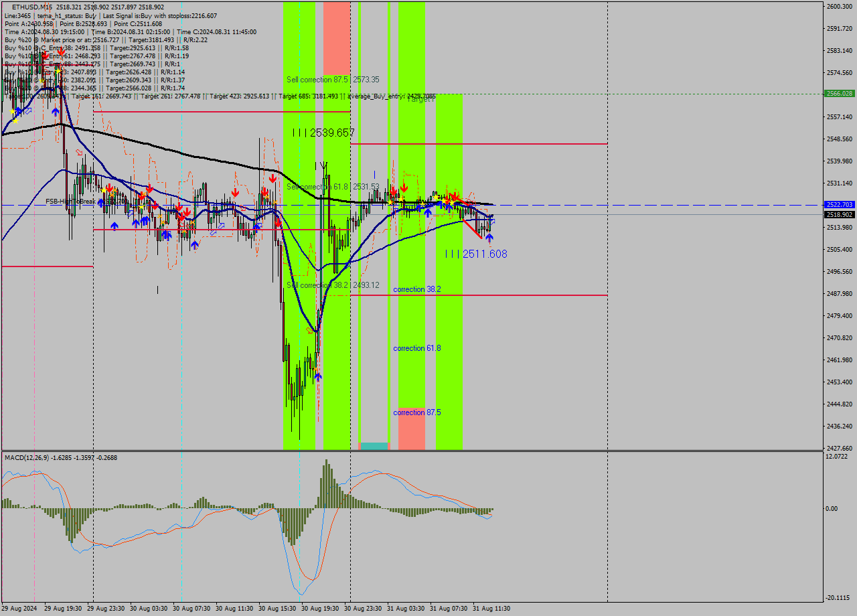Click the blue 'correction 87.5' label
The width and height of the screenshot is (857, 616).
417,412
